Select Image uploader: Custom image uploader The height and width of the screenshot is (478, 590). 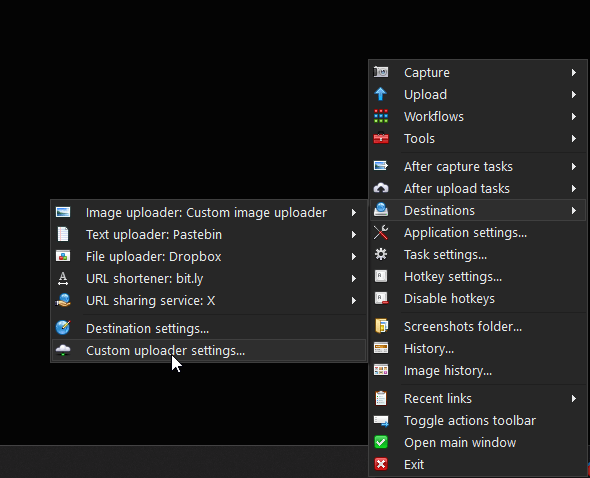coord(209,213)
